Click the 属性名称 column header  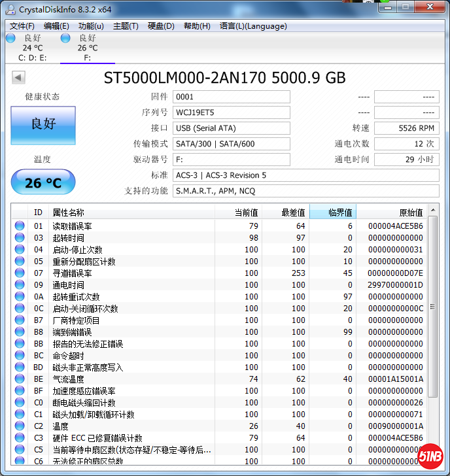tap(131, 212)
